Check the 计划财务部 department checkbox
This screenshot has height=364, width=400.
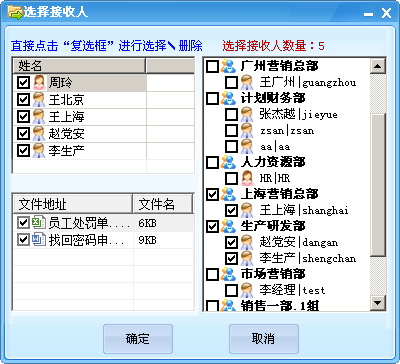212,98
